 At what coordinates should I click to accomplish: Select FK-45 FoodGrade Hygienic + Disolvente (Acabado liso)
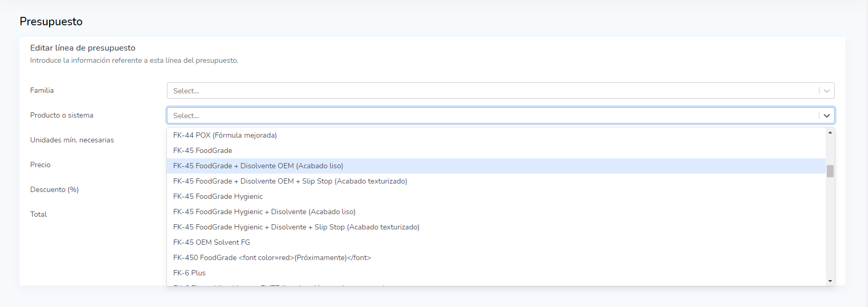pos(264,212)
